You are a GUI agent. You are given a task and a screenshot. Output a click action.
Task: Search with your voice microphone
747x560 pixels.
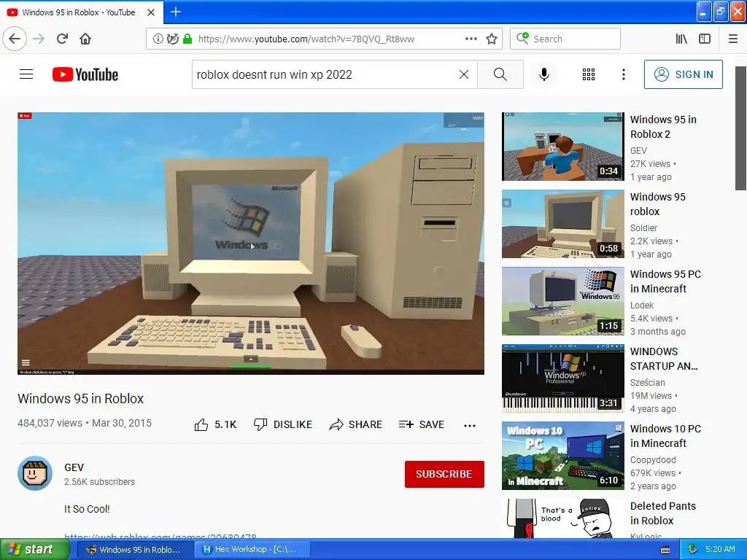click(544, 74)
